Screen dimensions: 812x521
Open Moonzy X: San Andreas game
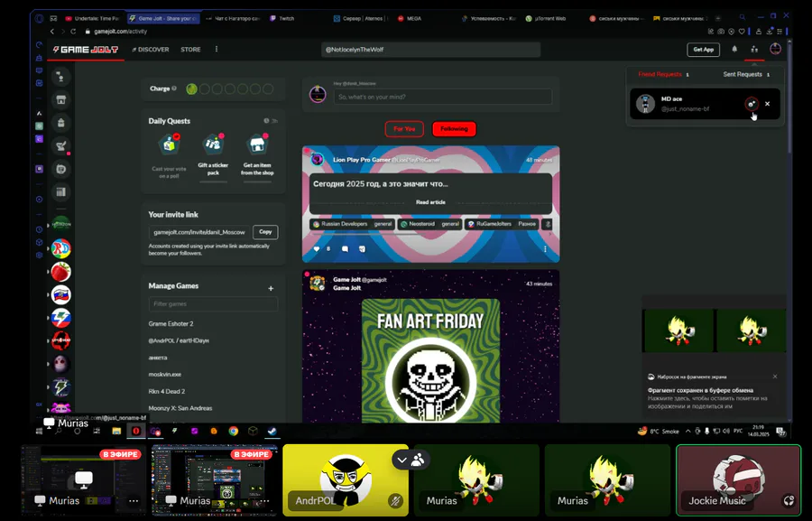(180, 408)
